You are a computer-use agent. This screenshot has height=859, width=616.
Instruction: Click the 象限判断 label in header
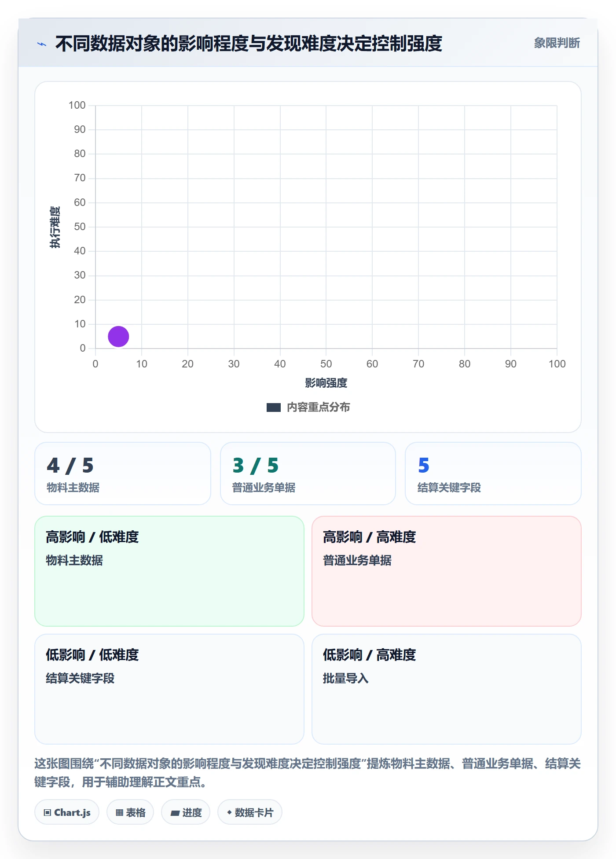(557, 43)
